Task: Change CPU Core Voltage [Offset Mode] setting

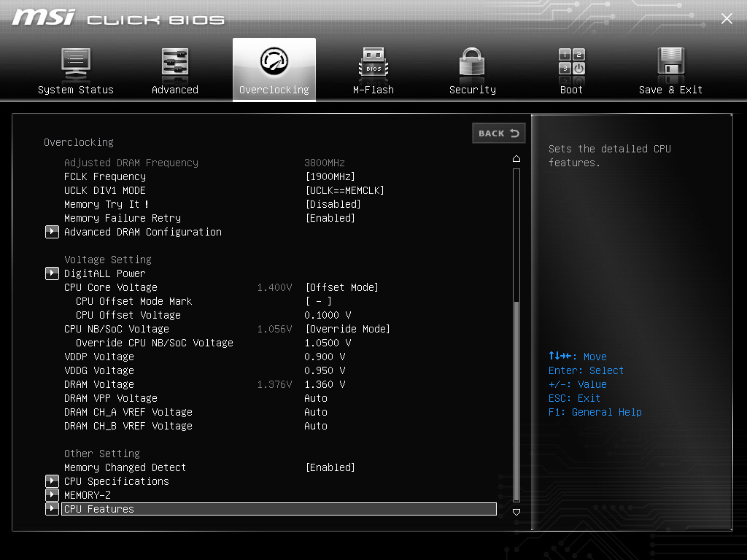Action: tap(341, 287)
